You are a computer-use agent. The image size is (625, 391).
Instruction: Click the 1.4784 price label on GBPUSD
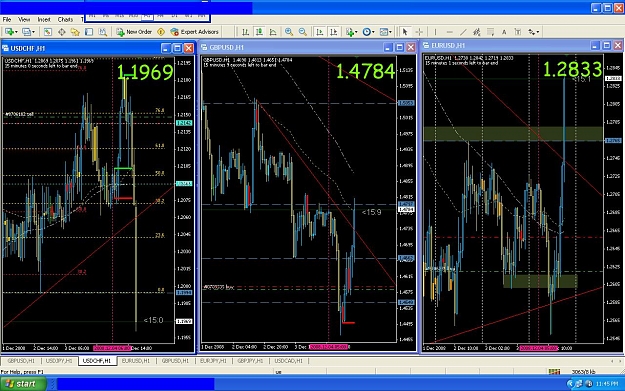[366, 71]
